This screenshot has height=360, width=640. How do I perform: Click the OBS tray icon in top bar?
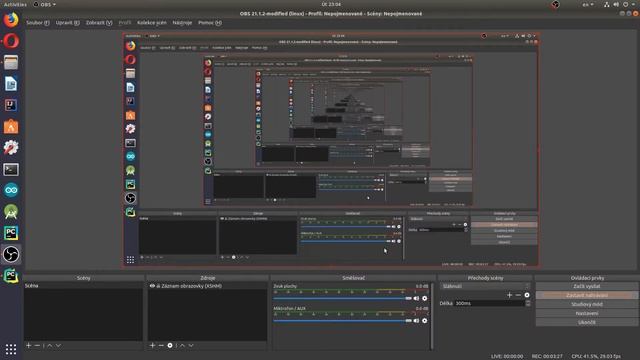[555, 4]
